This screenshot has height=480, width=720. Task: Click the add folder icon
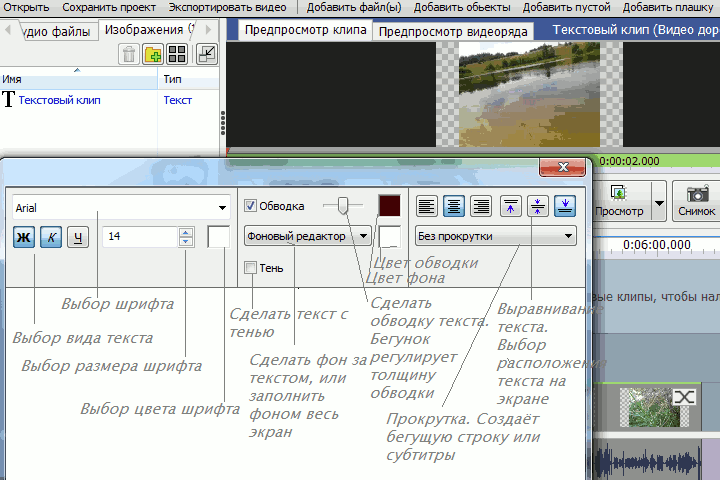tap(154, 54)
